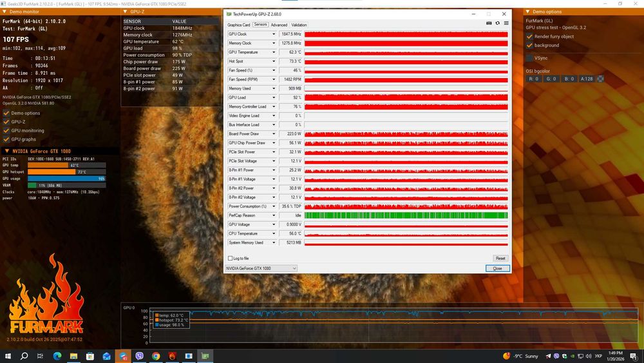Open Viber from the taskbar
This screenshot has width=644, height=363.
click(139, 356)
